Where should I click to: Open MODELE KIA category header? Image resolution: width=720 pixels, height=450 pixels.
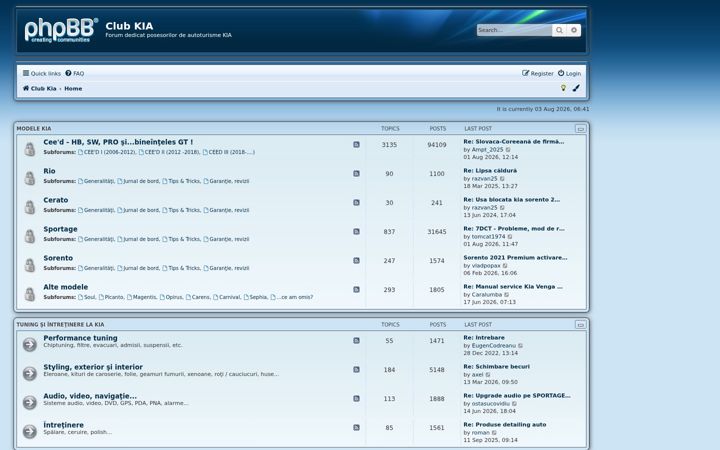pos(34,129)
